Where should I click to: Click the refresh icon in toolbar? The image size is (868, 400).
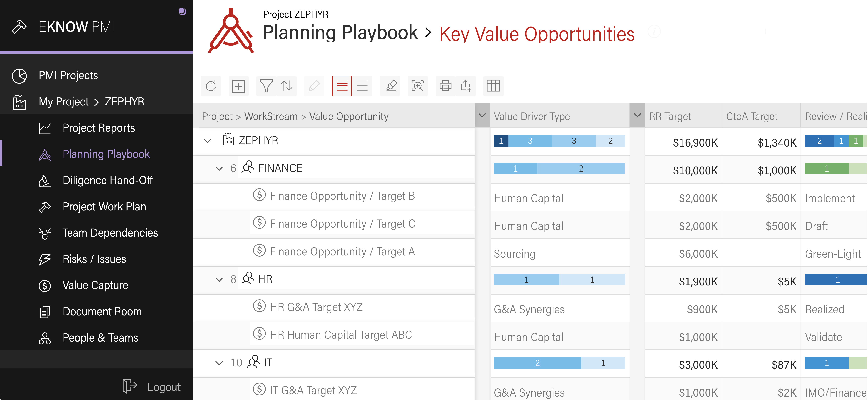click(x=211, y=86)
